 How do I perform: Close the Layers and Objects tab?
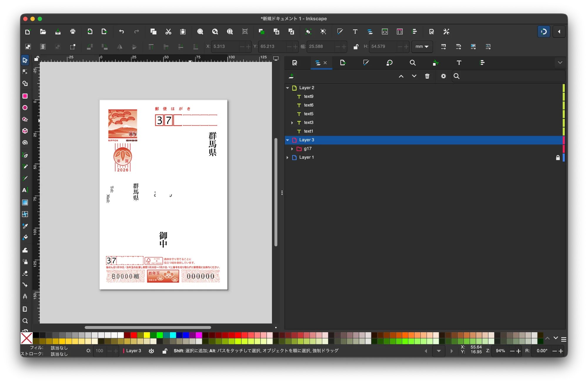(x=325, y=63)
